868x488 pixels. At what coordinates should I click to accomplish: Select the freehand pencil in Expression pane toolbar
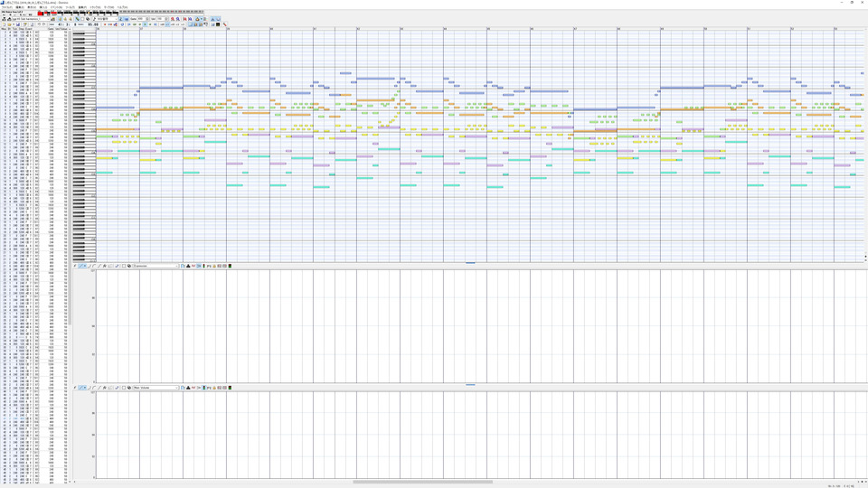[75, 266]
